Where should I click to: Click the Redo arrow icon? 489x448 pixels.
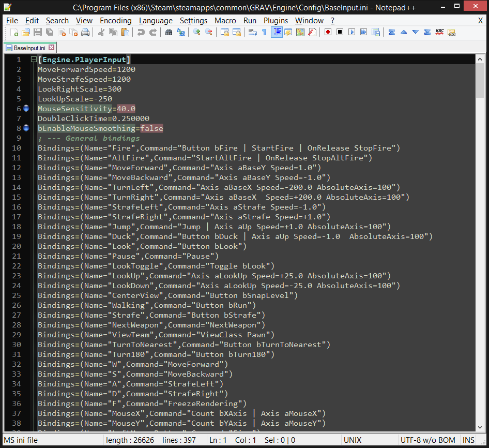pyautogui.click(x=153, y=32)
